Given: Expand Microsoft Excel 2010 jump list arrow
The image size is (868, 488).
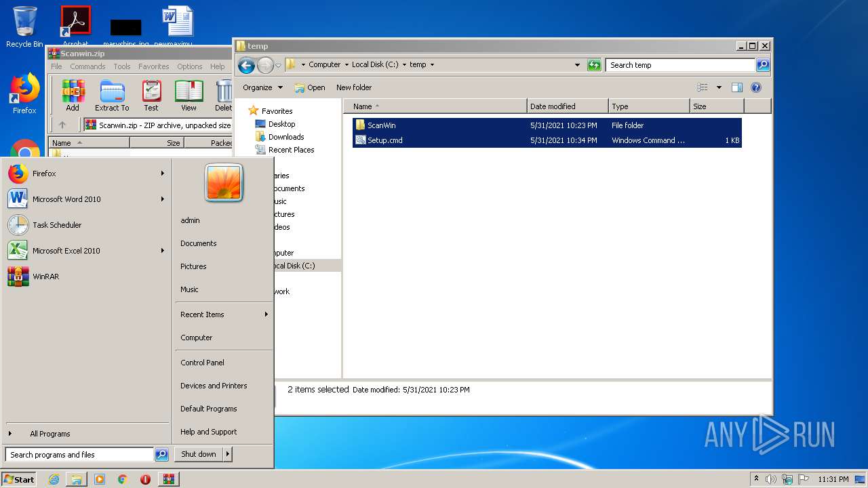Looking at the screenshot, I should coord(163,251).
